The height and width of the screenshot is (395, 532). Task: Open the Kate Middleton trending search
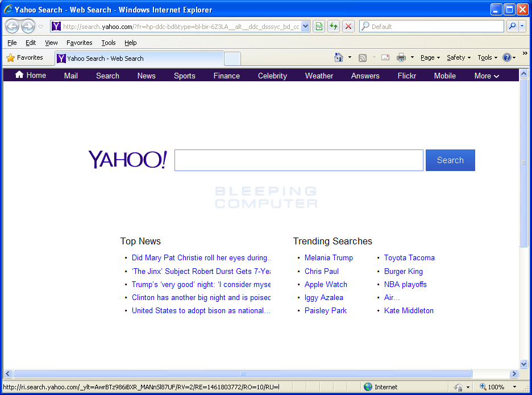click(409, 310)
